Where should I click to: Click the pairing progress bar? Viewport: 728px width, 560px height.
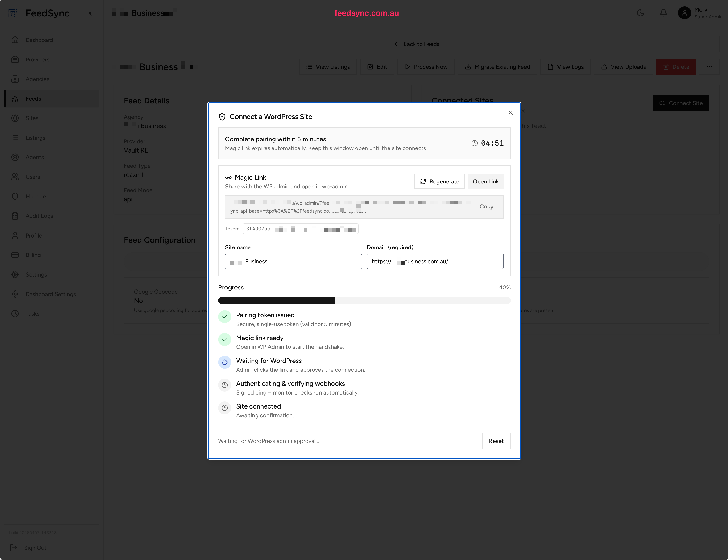pyautogui.click(x=364, y=300)
